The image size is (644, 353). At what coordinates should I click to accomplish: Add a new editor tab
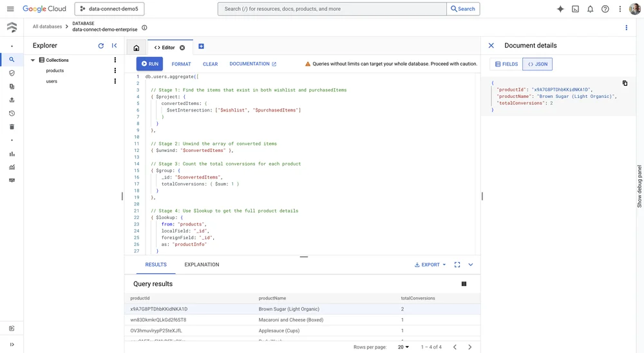(201, 46)
